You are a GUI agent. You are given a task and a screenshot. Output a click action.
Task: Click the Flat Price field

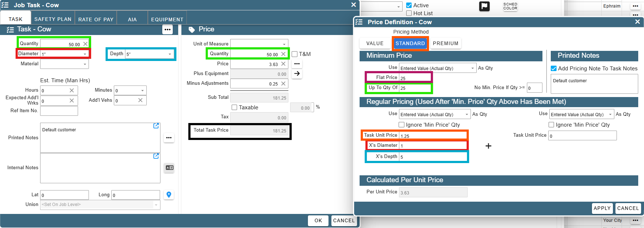tap(415, 78)
